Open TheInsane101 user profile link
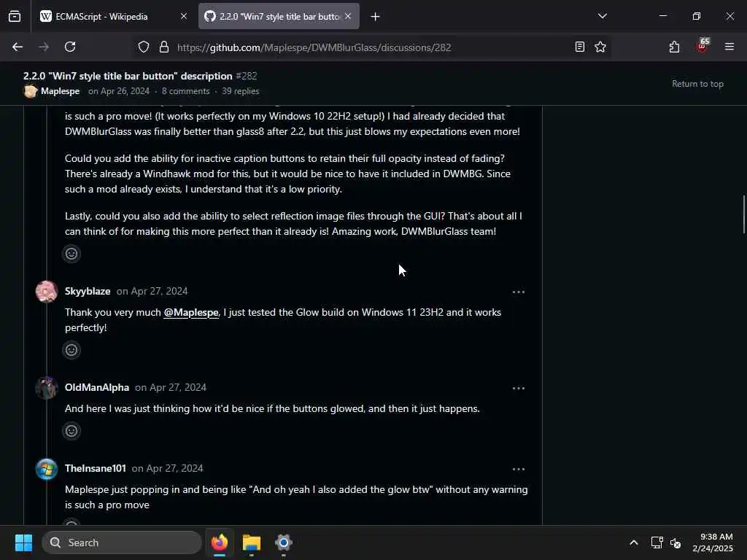The width and height of the screenshot is (747, 560). 96,468
